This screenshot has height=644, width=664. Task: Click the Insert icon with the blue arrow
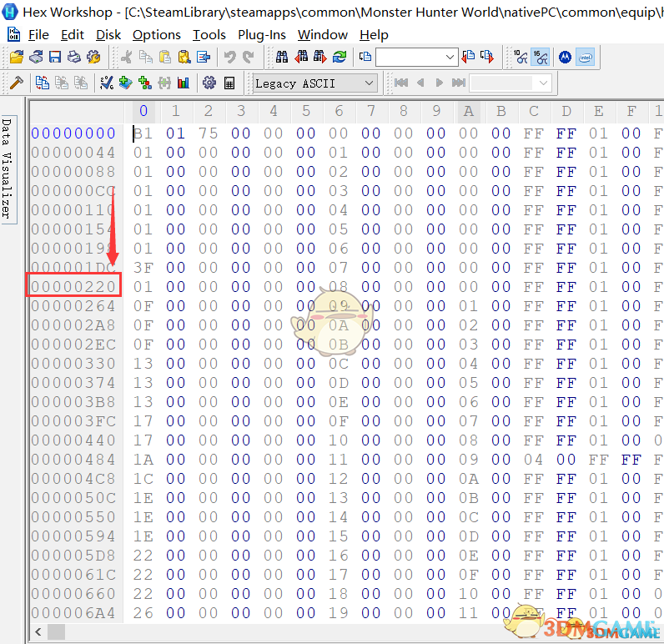(204, 57)
